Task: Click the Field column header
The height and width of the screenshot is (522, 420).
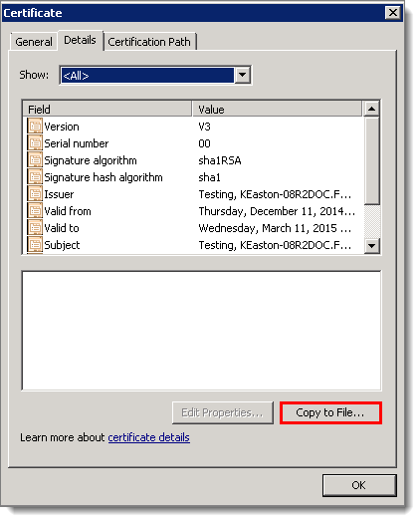Action: coord(107,110)
